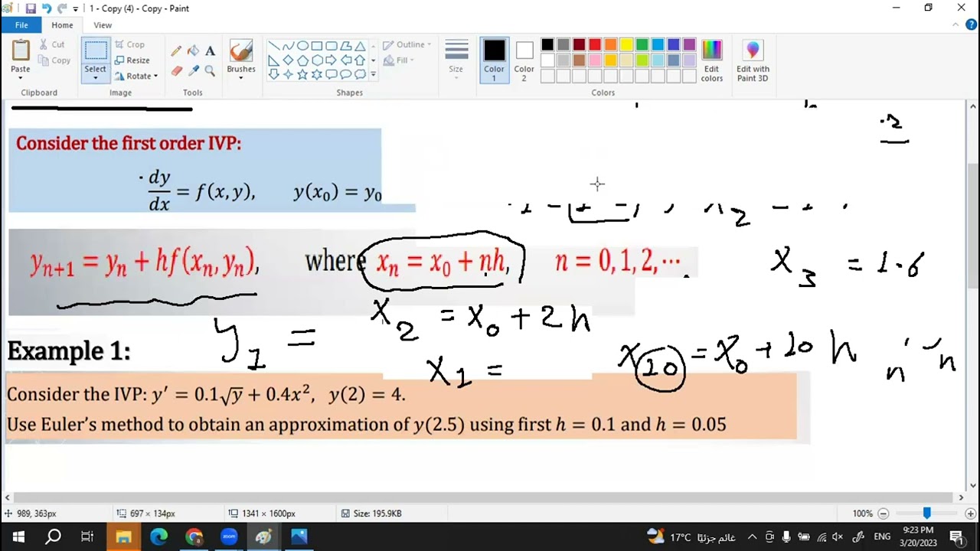Click the zoom out minus button
The image size is (980, 551).
883,514
